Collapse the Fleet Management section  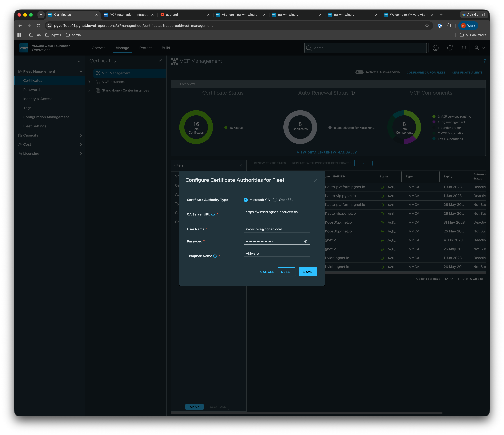tap(81, 72)
